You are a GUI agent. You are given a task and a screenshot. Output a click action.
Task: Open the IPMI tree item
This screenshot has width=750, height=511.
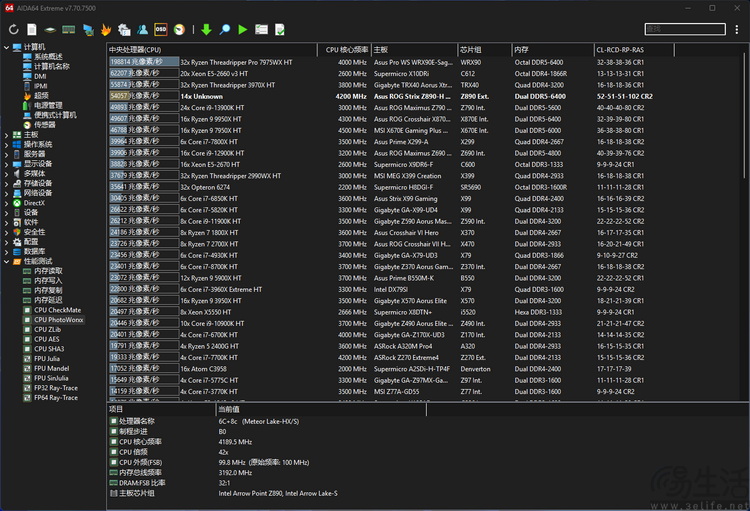pyautogui.click(x=41, y=86)
